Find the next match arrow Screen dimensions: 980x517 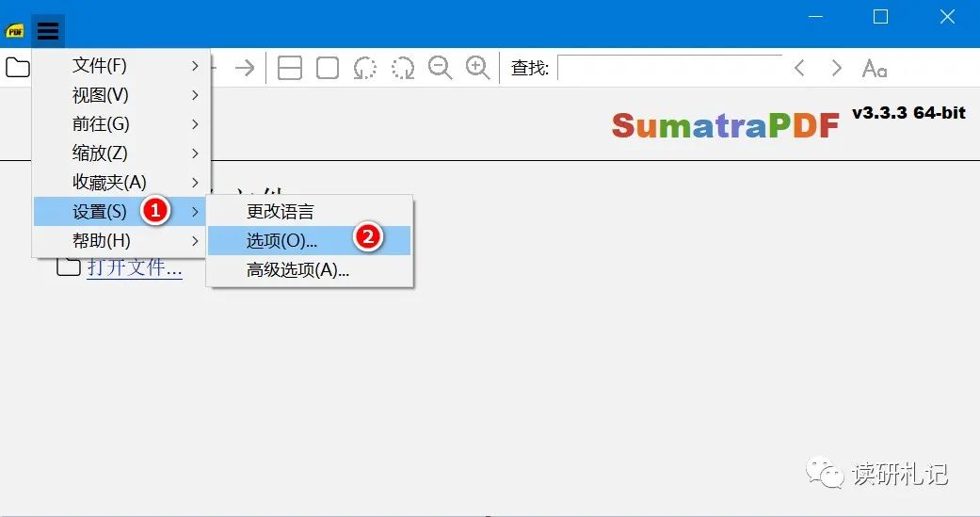836,68
